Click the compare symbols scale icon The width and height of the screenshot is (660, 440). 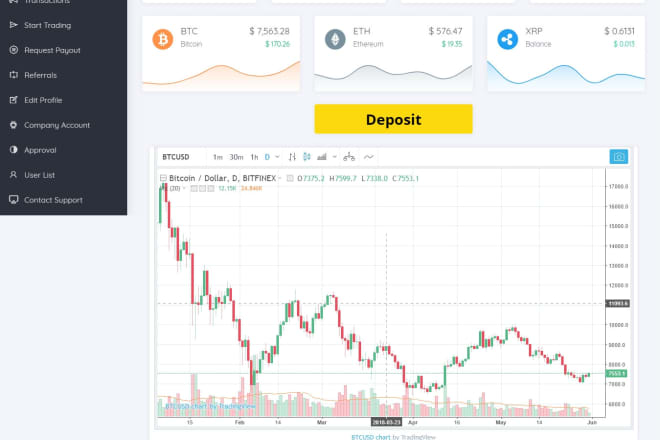(349, 157)
